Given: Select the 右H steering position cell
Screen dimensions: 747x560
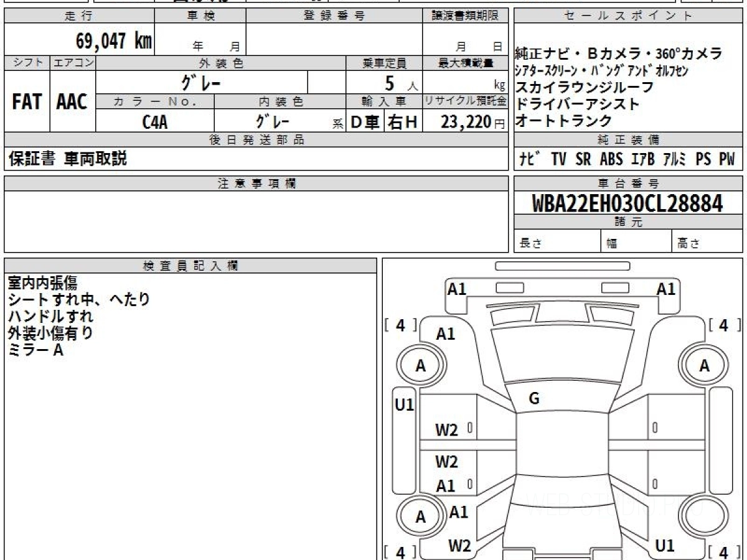Looking at the screenshot, I should 403,123.
